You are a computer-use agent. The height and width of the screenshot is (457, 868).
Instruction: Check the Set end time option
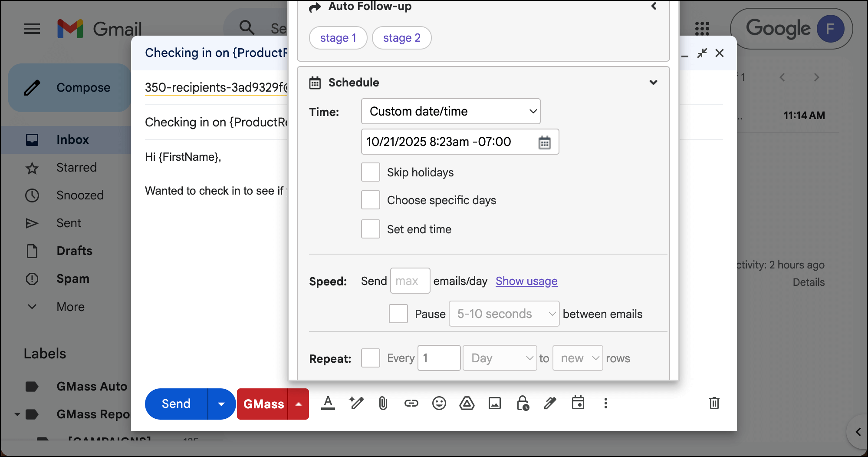click(x=370, y=229)
